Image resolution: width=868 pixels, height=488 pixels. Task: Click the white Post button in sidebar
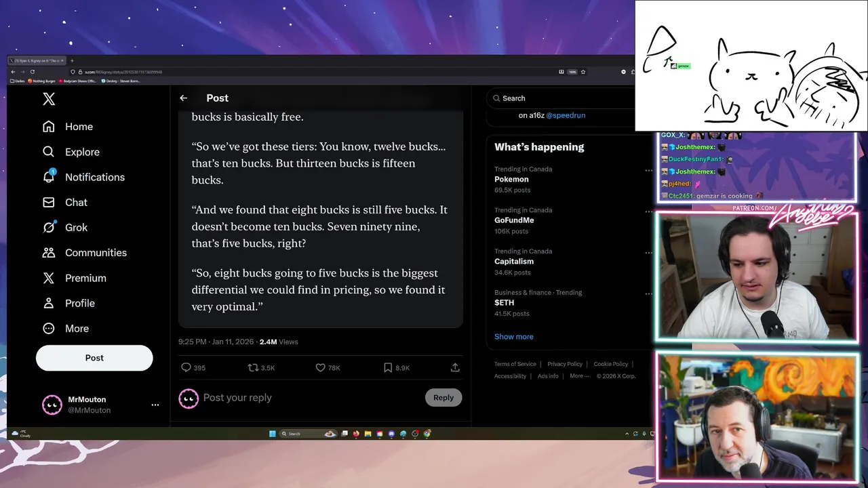coord(94,358)
